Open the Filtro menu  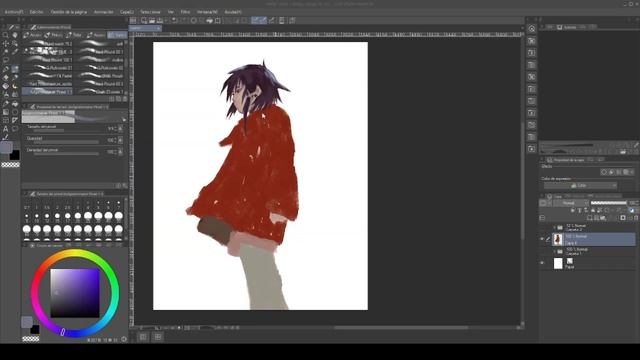(185, 12)
